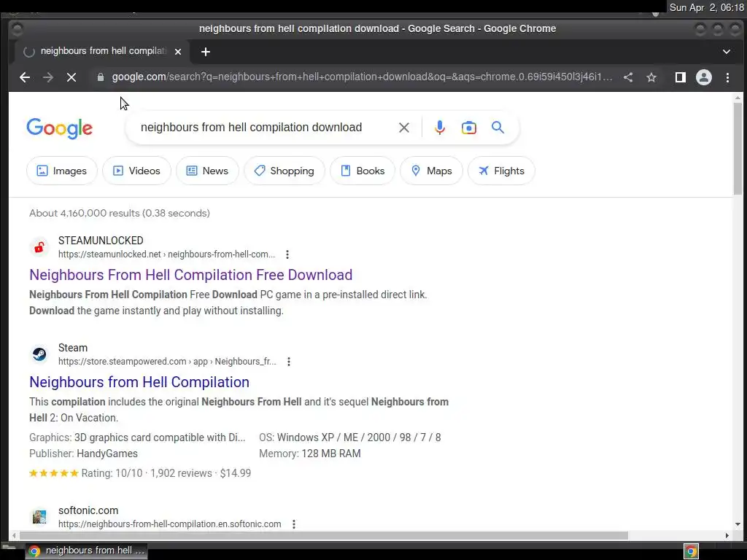Screen dimensions: 747x560
Task: Click the softonic favicon icon
Action: tap(39, 517)
